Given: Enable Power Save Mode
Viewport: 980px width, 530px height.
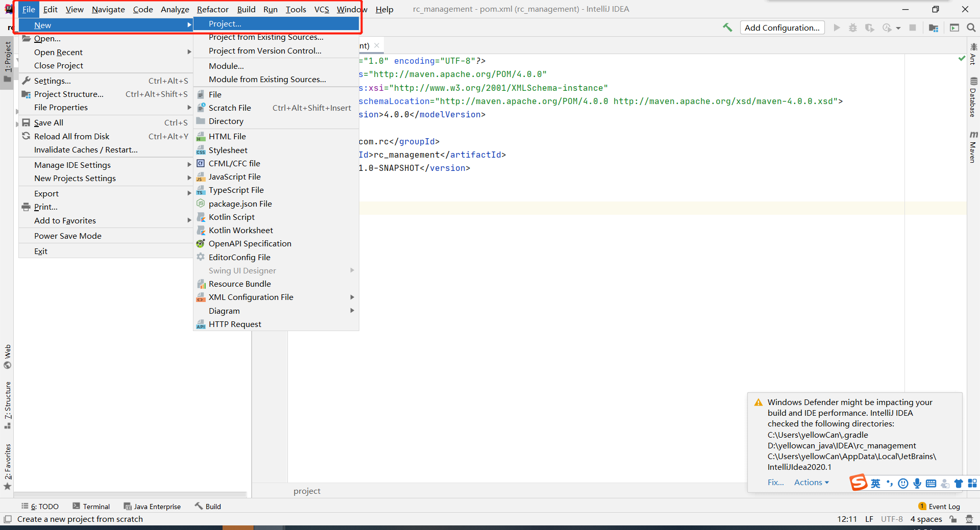Looking at the screenshot, I should (68, 236).
